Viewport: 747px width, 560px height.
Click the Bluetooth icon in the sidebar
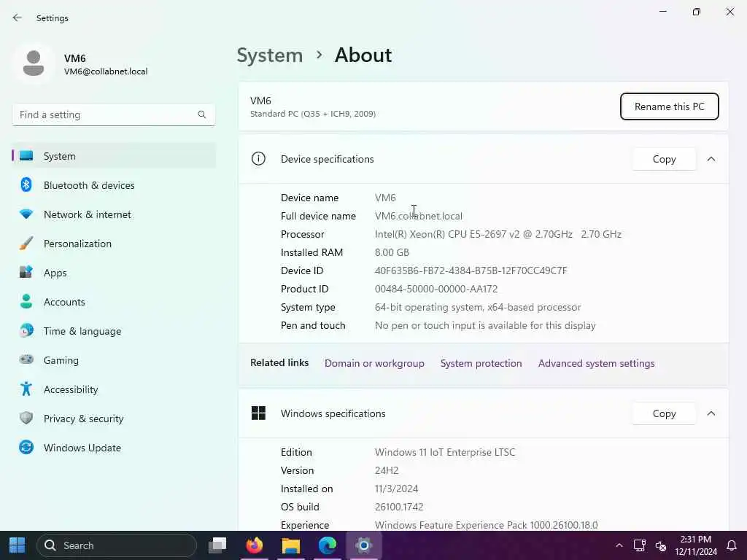coord(26,184)
